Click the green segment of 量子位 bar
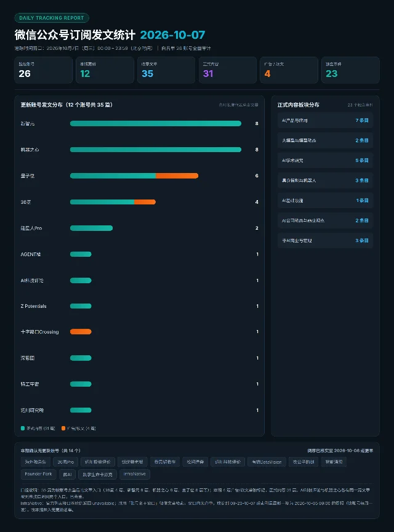Viewport: 394px width, 532px height. pos(113,175)
